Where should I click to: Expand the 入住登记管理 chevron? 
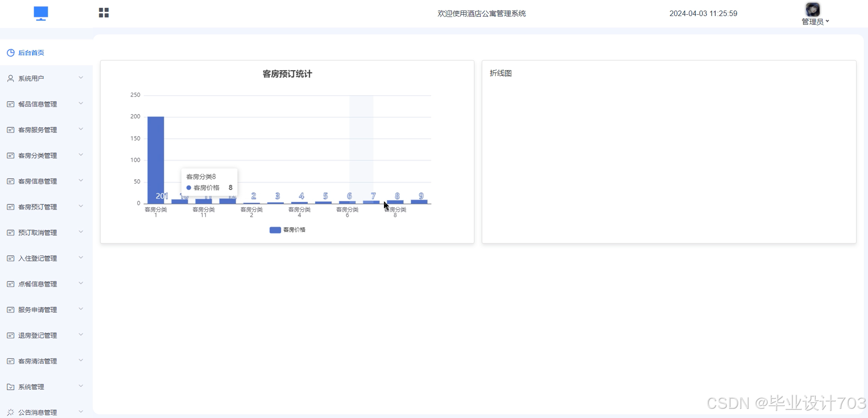click(x=81, y=258)
